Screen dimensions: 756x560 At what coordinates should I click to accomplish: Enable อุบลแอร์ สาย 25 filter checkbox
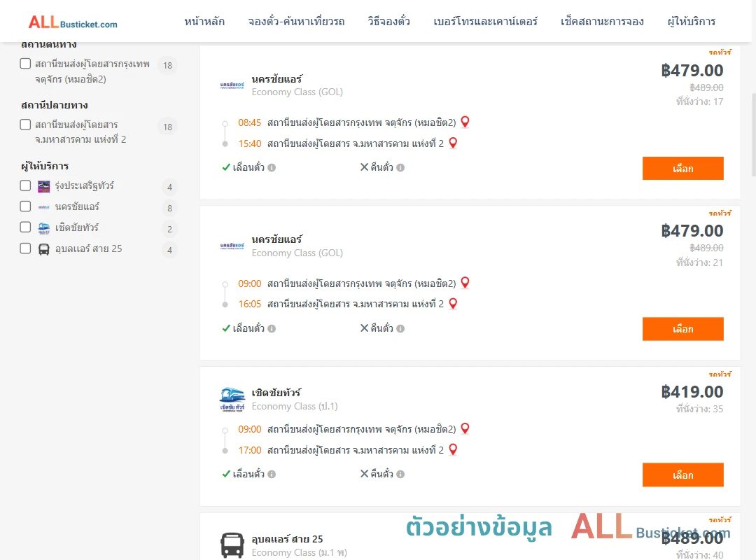pos(26,248)
